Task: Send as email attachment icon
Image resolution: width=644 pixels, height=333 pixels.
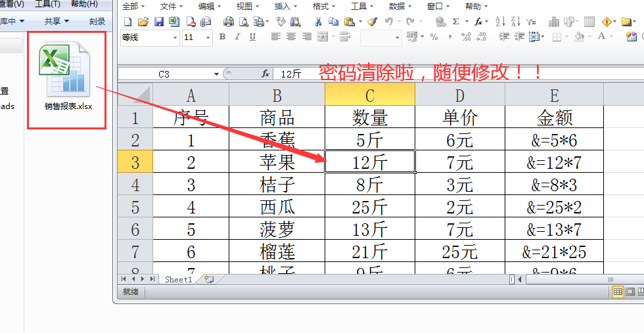Action: [205, 22]
